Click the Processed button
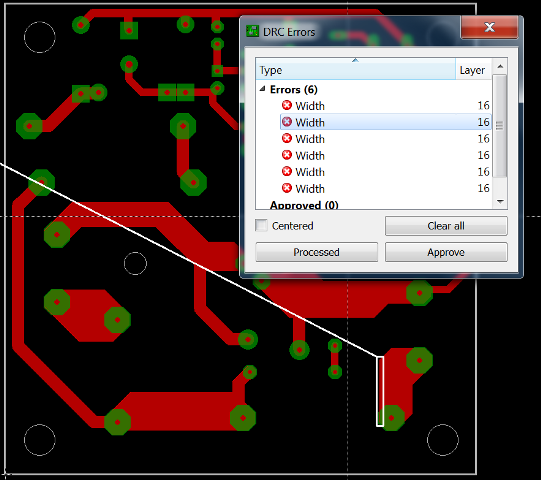Screen dimensions: 541x480 316,252
